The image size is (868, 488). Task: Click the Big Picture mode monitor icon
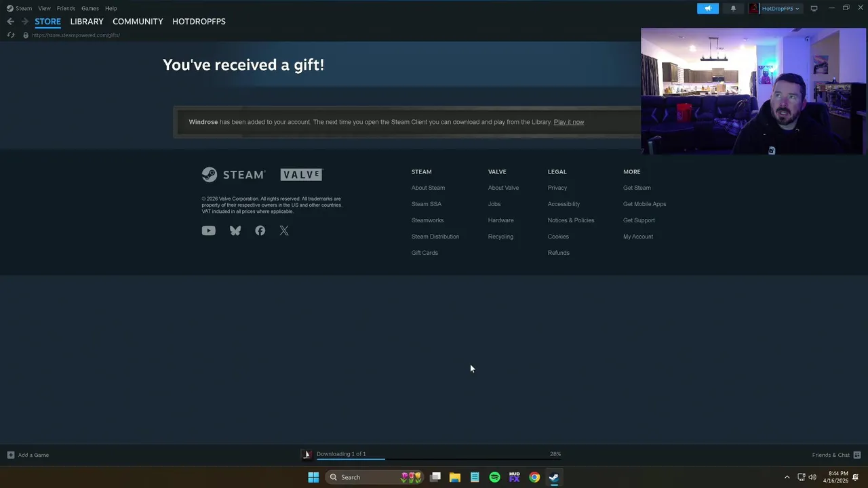[814, 8]
